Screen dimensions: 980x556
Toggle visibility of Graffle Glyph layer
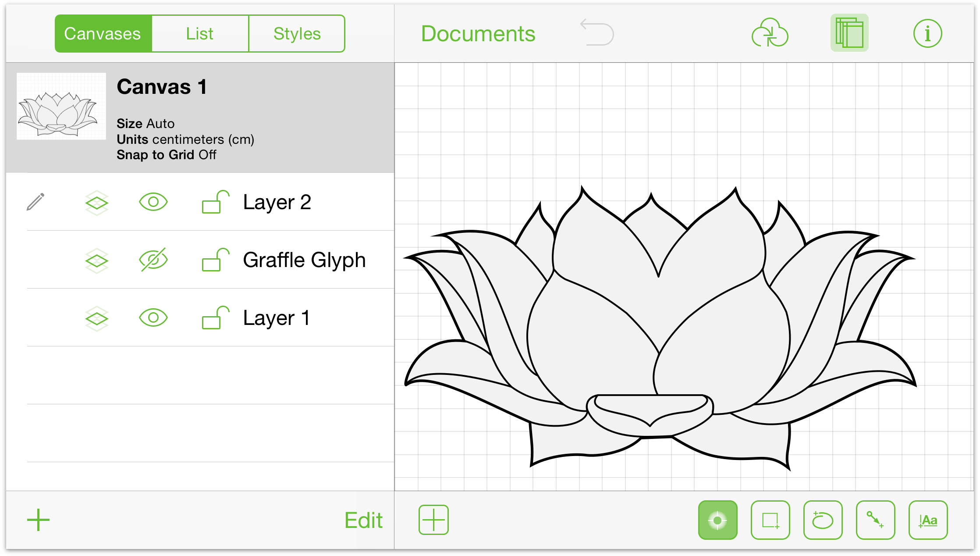coord(153,259)
